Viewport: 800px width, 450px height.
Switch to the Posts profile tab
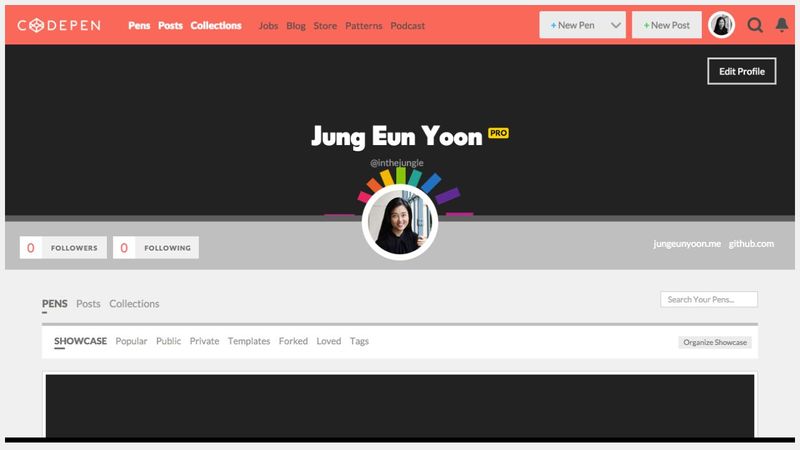[88, 304]
